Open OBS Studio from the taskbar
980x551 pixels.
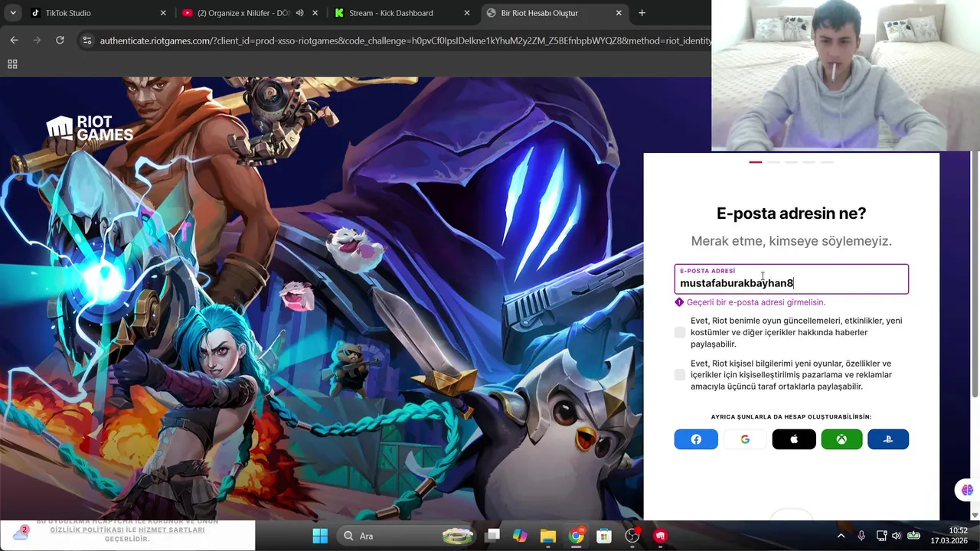632,536
